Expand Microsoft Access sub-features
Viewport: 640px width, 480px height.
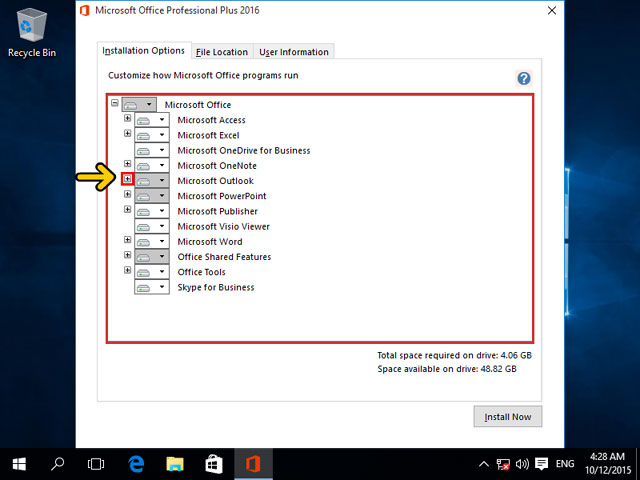pyautogui.click(x=127, y=118)
